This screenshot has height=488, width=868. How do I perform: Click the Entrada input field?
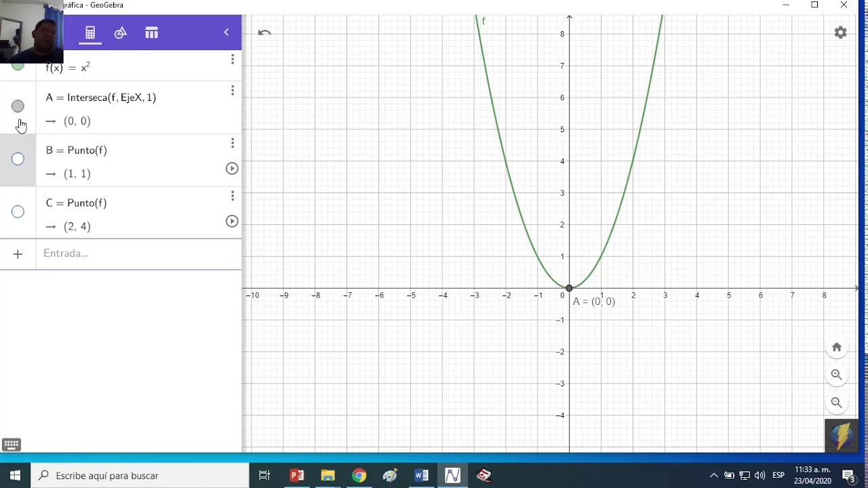coord(136,253)
